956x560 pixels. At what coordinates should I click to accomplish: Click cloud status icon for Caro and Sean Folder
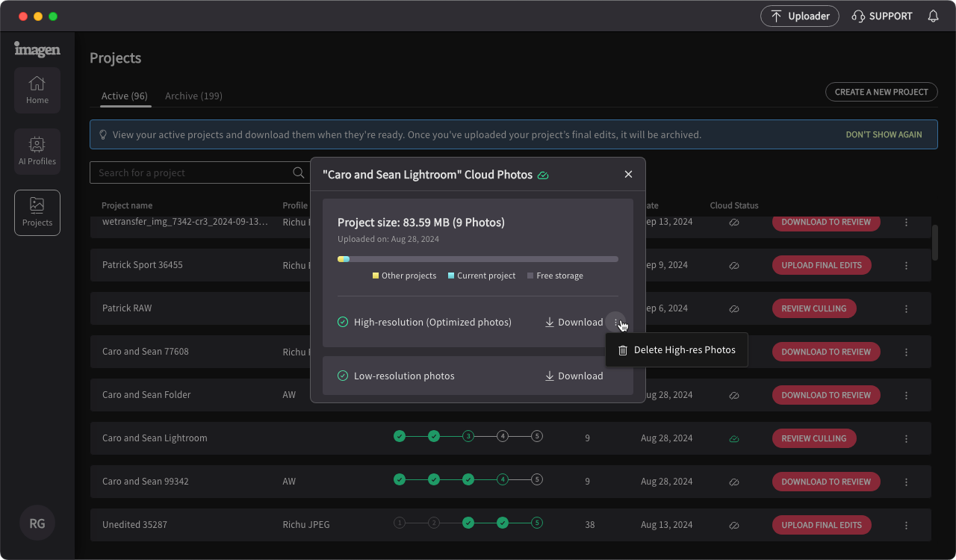coord(734,395)
